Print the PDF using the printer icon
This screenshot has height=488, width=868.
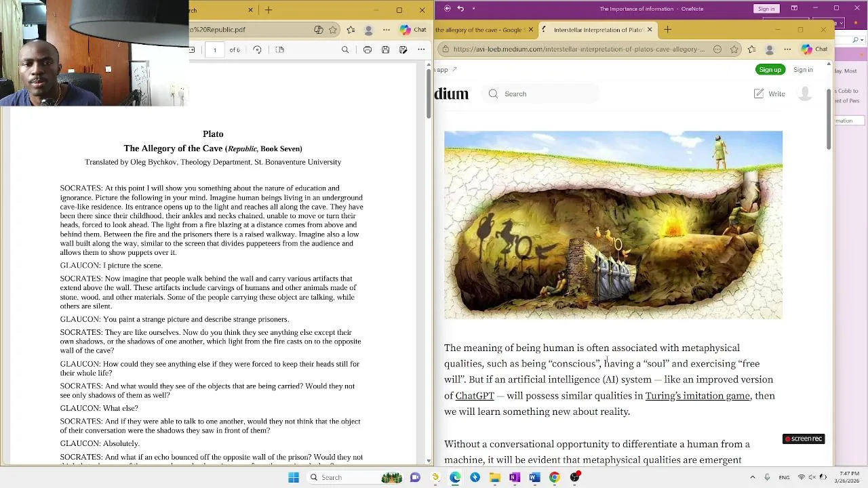click(368, 49)
